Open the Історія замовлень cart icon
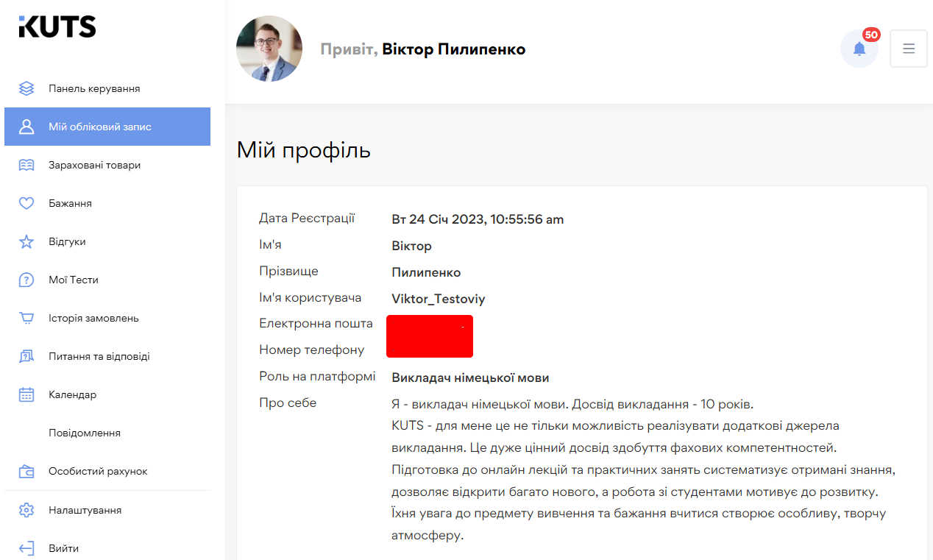The image size is (933, 560). pos(26,318)
